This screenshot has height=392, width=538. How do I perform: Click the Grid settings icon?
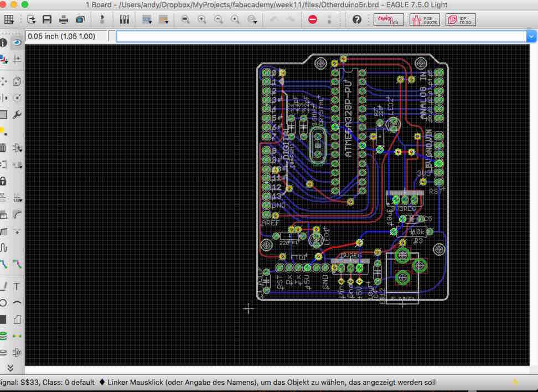(9, 19)
